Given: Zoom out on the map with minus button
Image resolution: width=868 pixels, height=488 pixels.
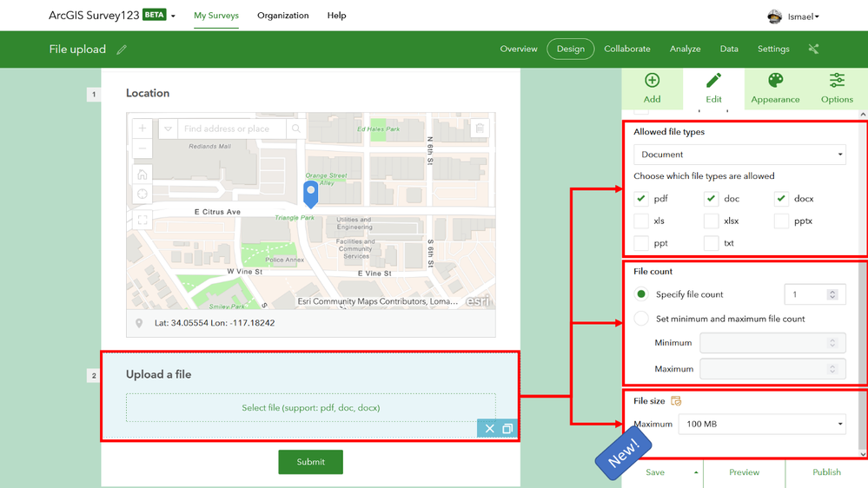Looking at the screenshot, I should pos(142,148).
